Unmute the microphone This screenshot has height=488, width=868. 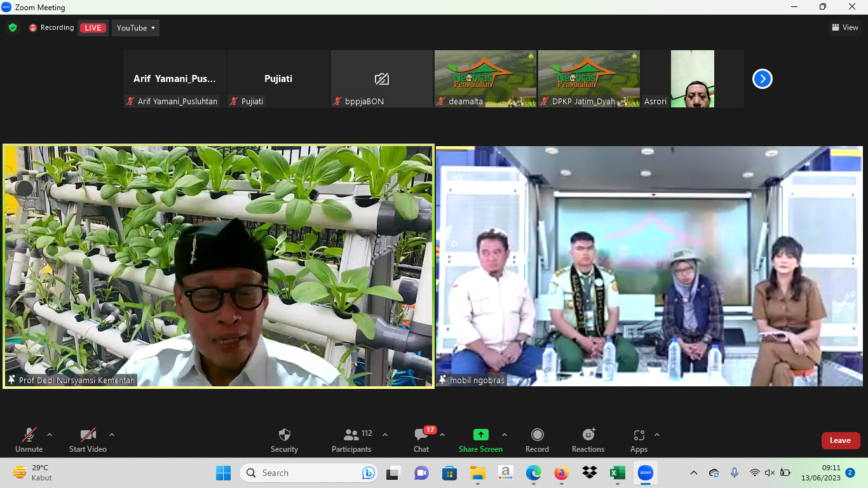pyautogui.click(x=29, y=435)
